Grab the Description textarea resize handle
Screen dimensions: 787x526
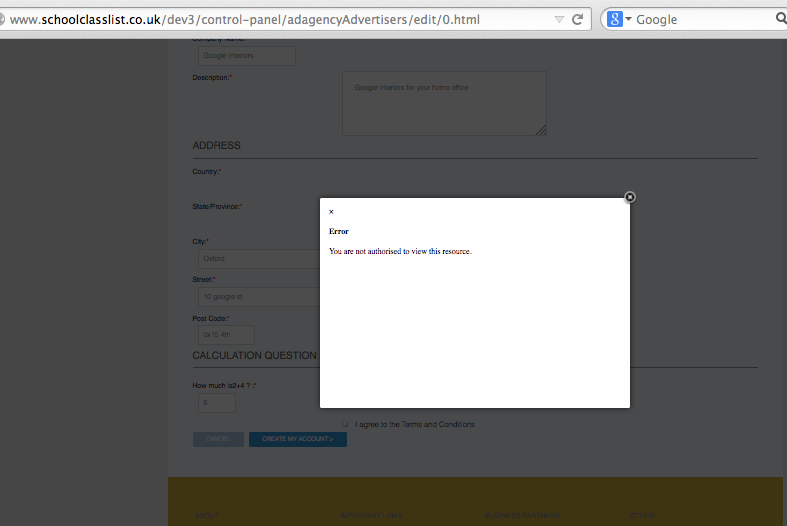541,130
